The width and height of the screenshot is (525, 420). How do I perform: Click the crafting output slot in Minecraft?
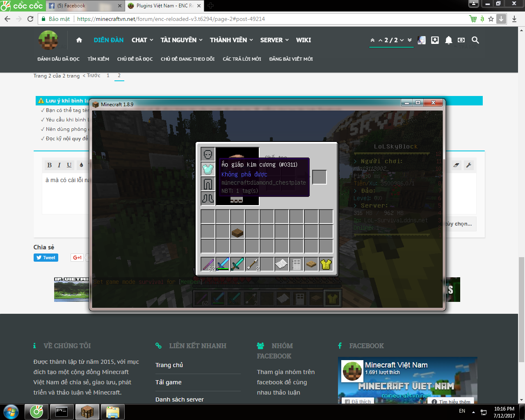320,177
